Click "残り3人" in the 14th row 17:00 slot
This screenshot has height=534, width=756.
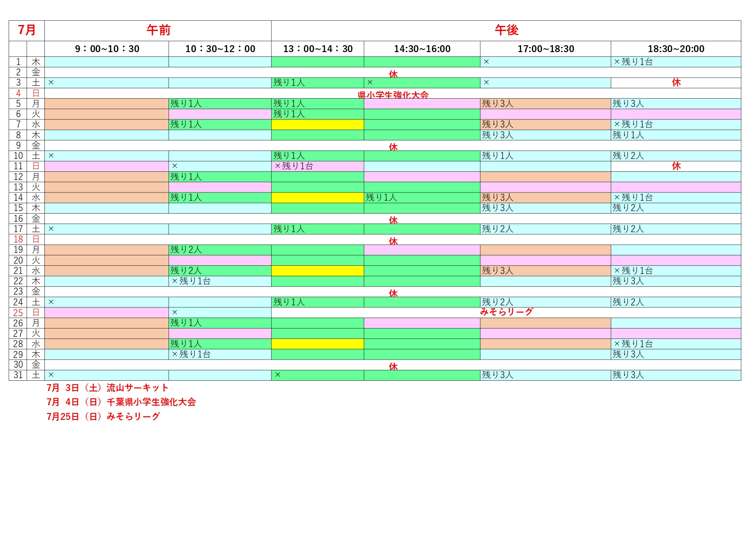point(497,198)
